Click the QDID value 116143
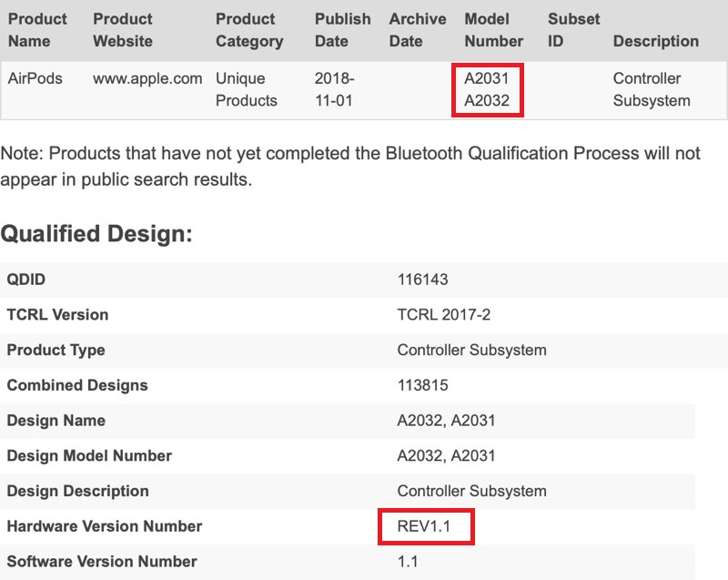 [x=423, y=280]
